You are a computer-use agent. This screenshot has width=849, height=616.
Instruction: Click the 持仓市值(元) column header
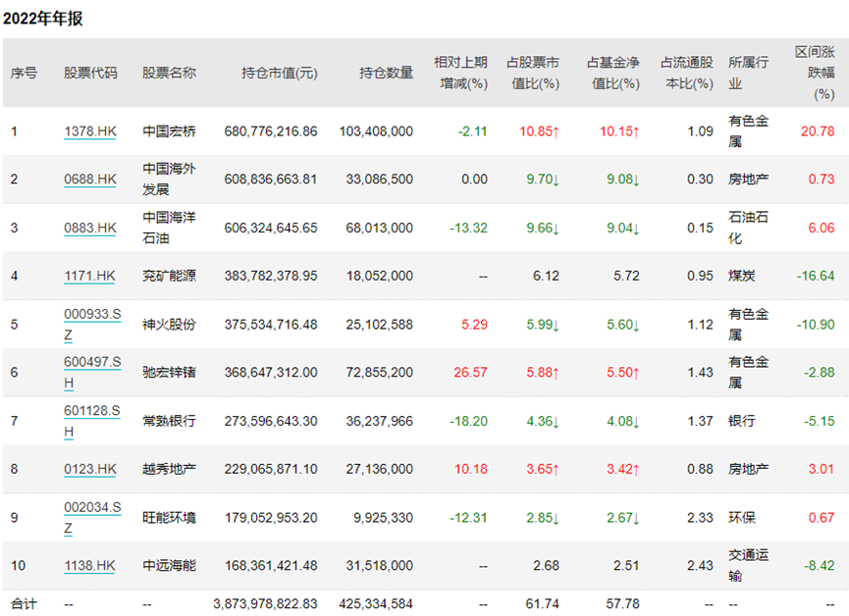(x=280, y=73)
